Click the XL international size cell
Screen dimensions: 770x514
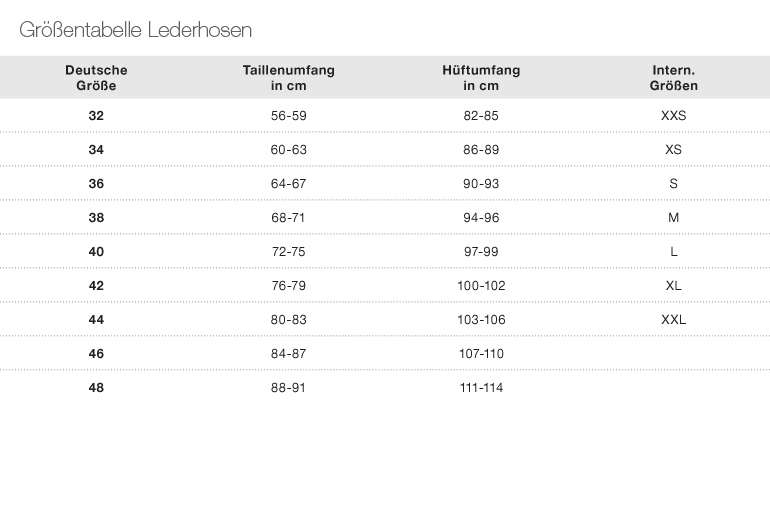pos(673,286)
